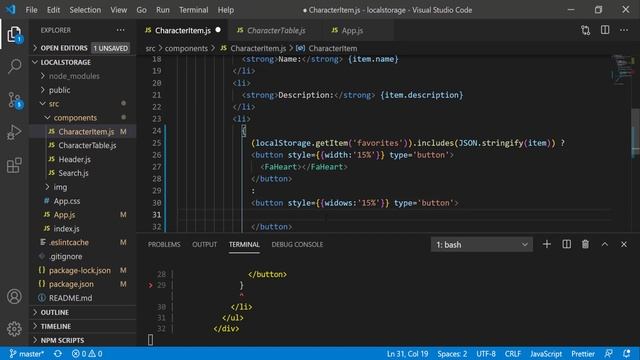640x360 pixels.
Task: Switch to PROBLEMS panel tab
Action: pos(164,244)
